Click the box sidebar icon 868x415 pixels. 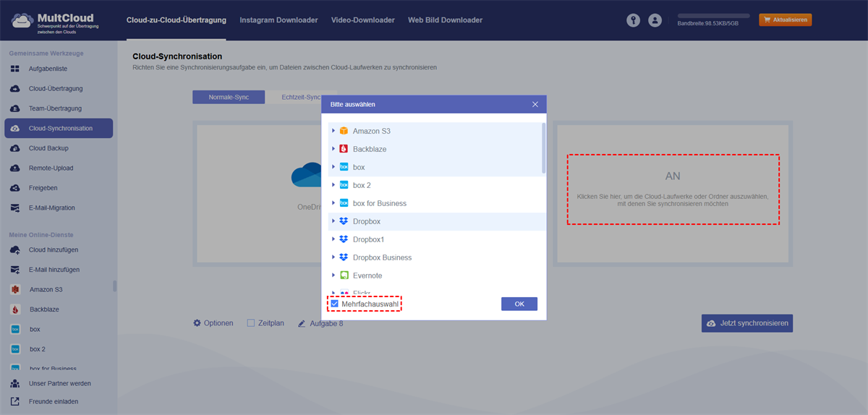coord(14,329)
